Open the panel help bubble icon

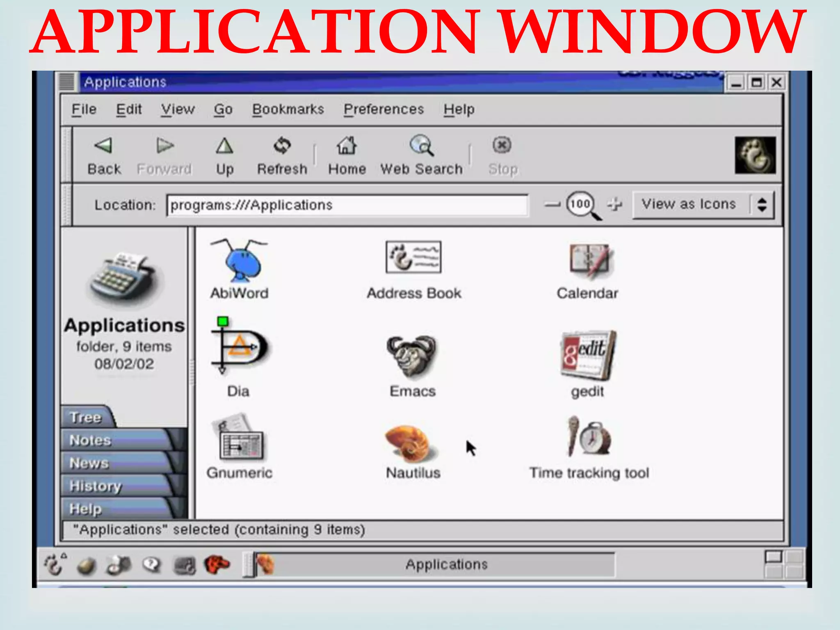(x=152, y=565)
